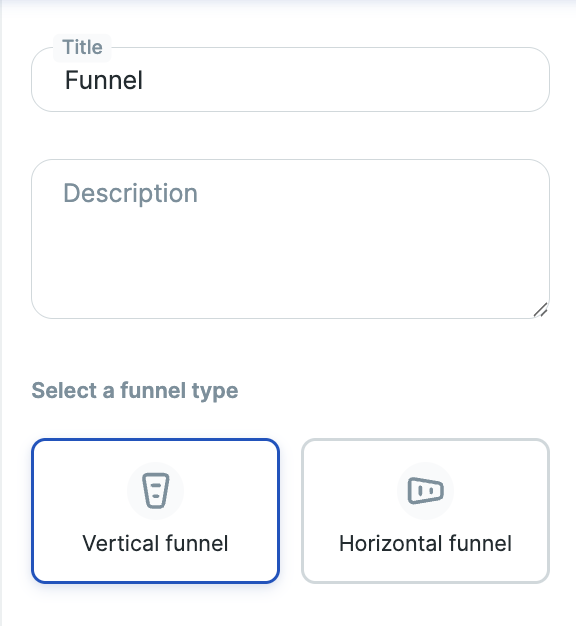576x626 pixels.
Task: Click the blue border of the selected Vertical funnel card
Action: [x=155, y=440]
